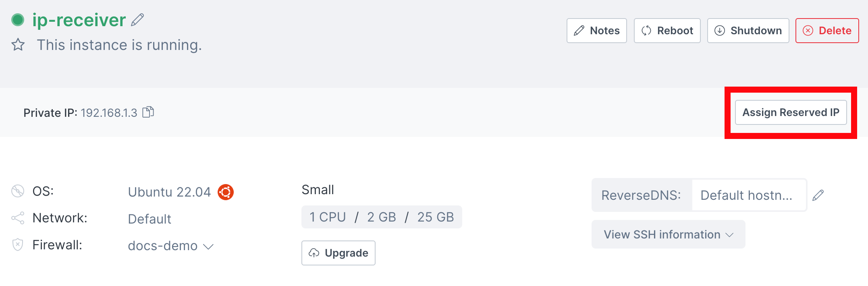Click the edit pencil next to ReverseDNS
The width and height of the screenshot is (868, 286).
(818, 195)
